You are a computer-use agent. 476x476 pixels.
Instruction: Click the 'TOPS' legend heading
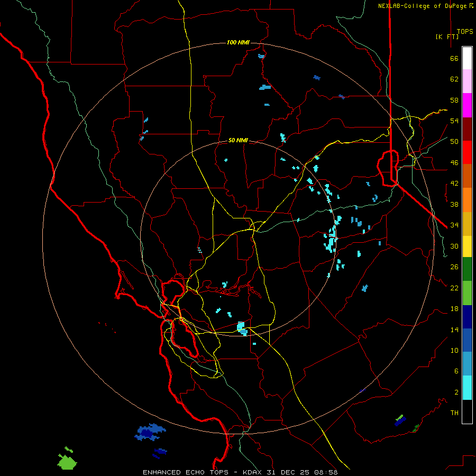click(465, 31)
